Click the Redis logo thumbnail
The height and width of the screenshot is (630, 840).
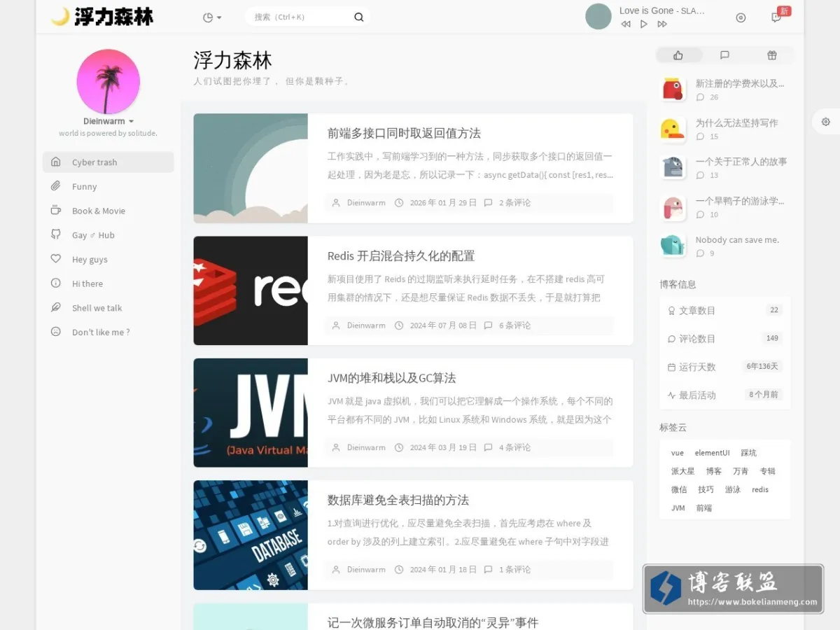point(251,290)
